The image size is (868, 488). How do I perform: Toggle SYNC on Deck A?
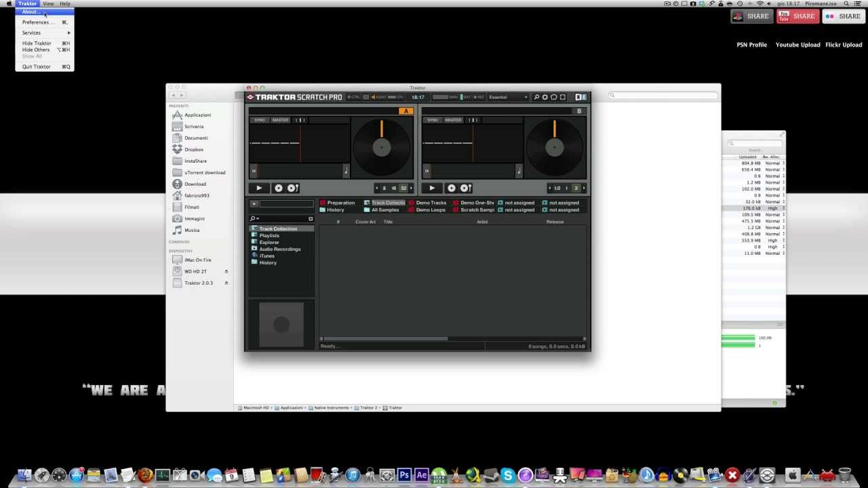tap(260, 120)
